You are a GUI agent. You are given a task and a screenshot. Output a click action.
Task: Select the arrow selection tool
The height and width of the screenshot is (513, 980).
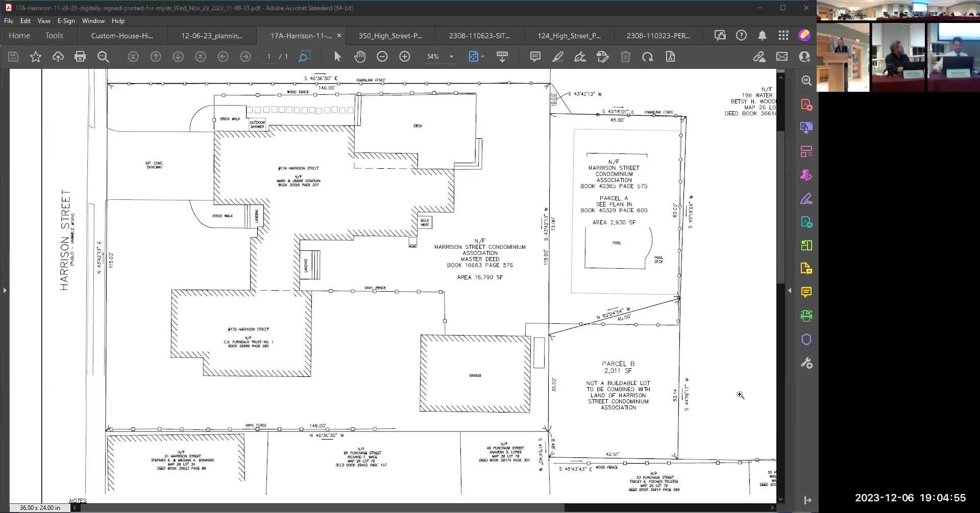[x=337, y=57]
